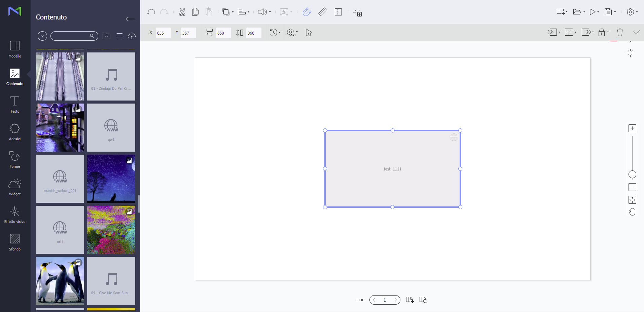Image resolution: width=644 pixels, height=312 pixels.
Task: Open the settings gear dropdown
Action: coord(632,12)
